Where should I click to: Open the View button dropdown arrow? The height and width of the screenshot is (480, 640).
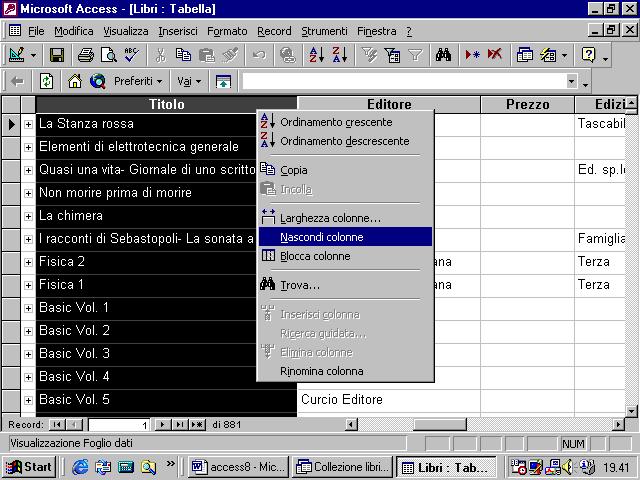[x=33, y=55]
